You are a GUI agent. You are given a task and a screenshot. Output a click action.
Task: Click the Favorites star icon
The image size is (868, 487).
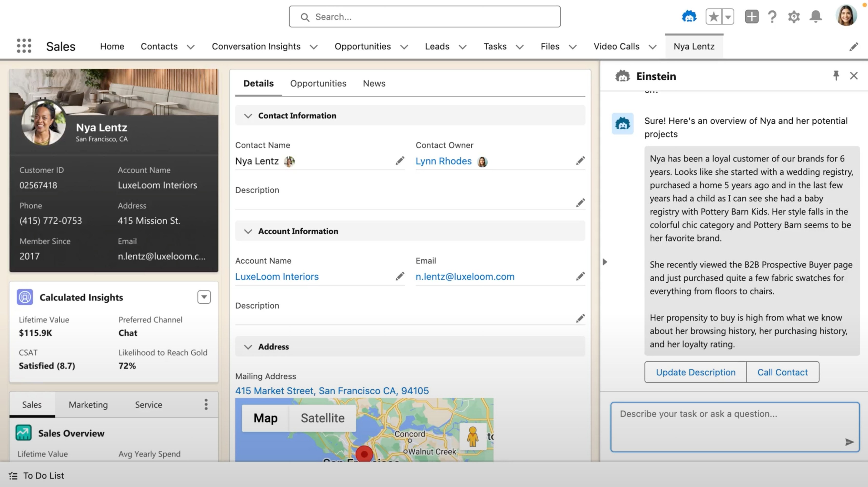pos(713,17)
